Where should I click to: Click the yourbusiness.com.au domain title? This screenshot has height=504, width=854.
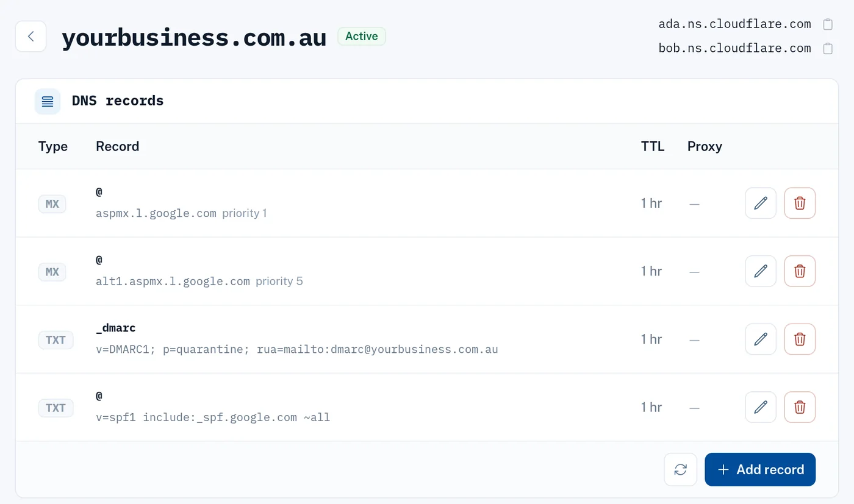point(194,38)
